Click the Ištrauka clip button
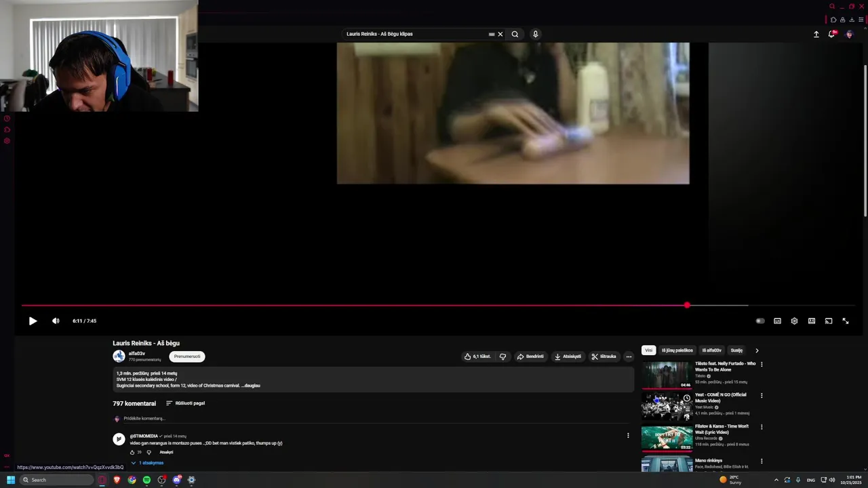 coord(604,357)
